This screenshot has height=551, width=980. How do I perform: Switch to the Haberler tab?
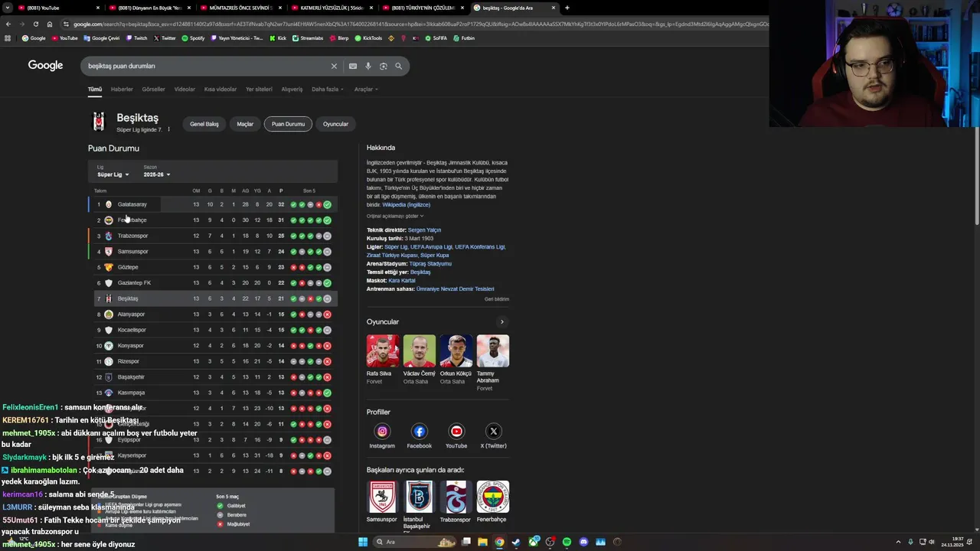(x=122, y=89)
